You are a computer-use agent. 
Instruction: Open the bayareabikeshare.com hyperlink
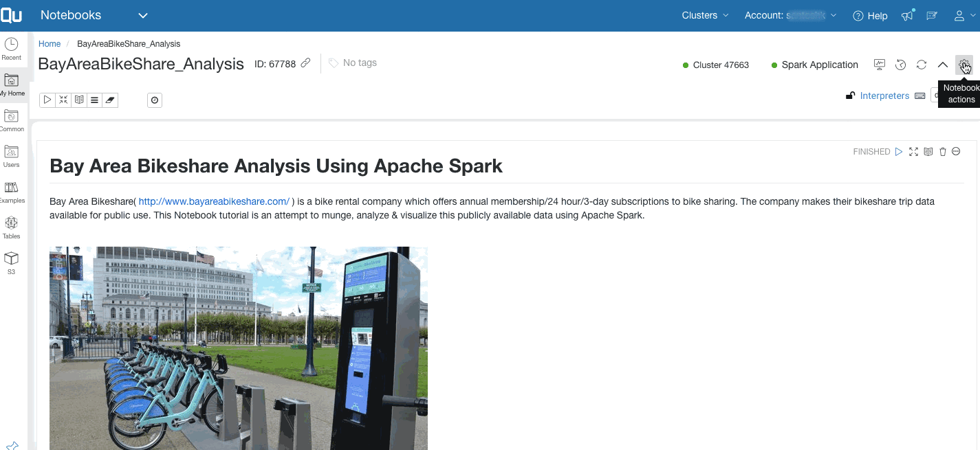click(x=214, y=201)
